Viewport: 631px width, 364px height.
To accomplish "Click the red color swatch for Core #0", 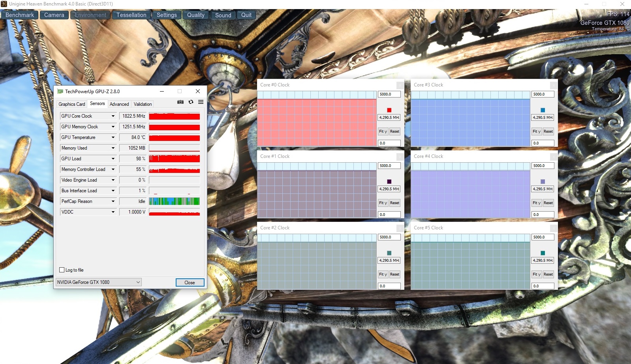I will pos(389,110).
